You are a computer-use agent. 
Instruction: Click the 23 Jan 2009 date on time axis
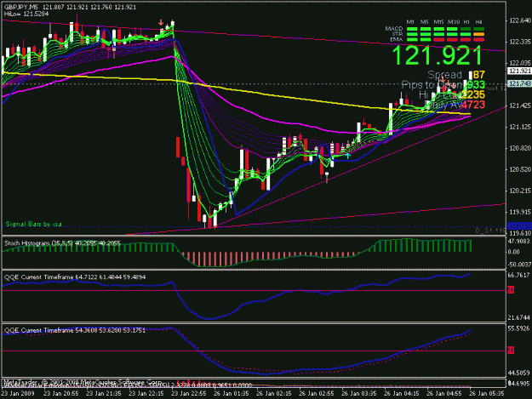[x=18, y=394]
